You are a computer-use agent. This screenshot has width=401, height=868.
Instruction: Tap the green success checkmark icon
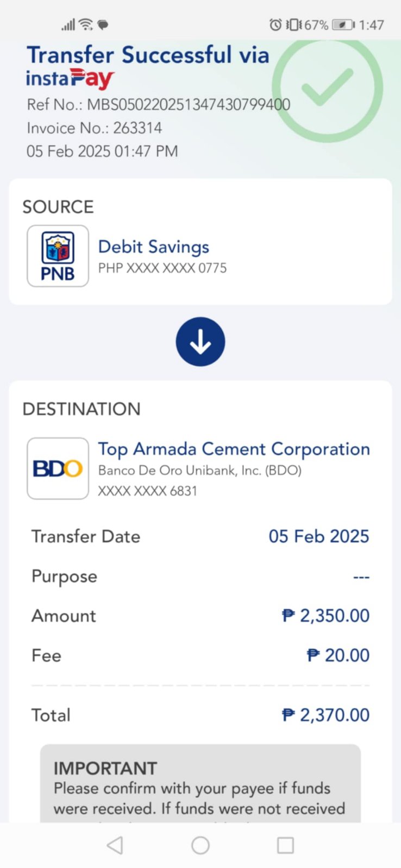coord(327,87)
